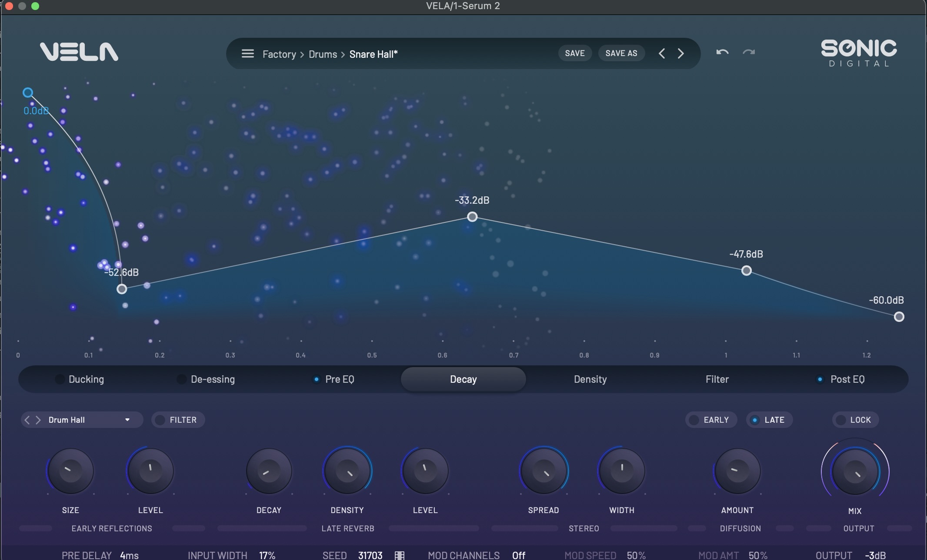
Task: Click the Snare Hall preset name
Action: 373,54
